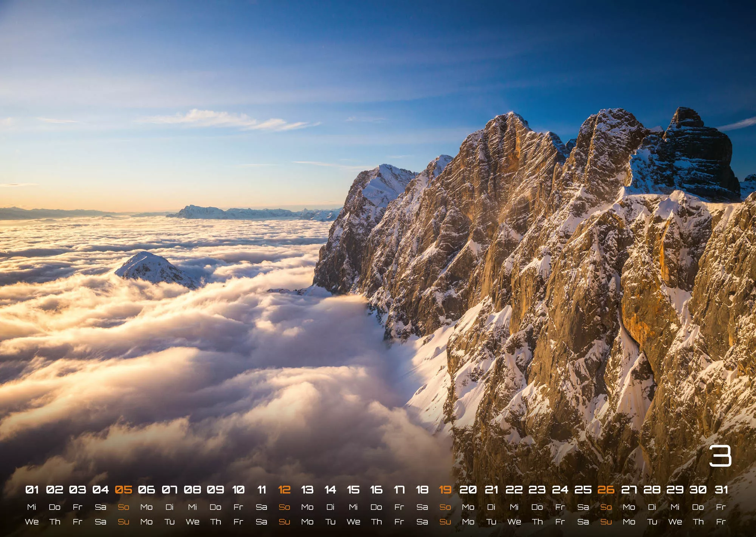This screenshot has height=537, width=756.
Task: Click the date 01
Action: point(32,490)
